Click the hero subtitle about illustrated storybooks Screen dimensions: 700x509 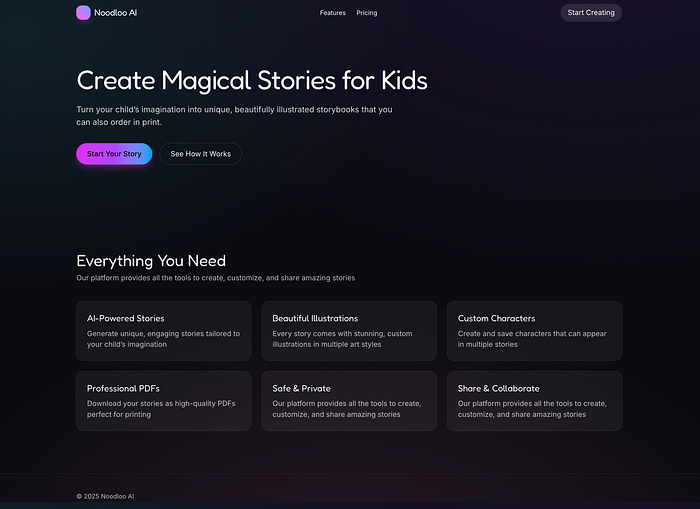point(234,115)
